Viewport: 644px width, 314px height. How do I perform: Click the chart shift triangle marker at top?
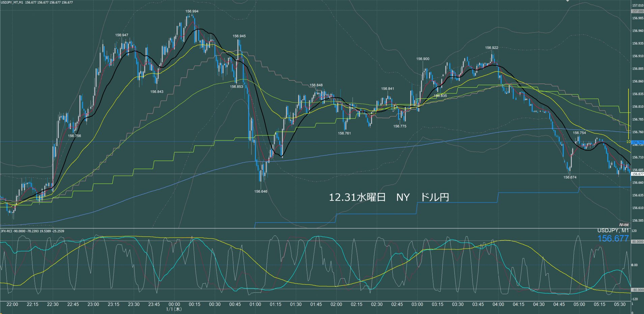pyautogui.click(x=567, y=1)
